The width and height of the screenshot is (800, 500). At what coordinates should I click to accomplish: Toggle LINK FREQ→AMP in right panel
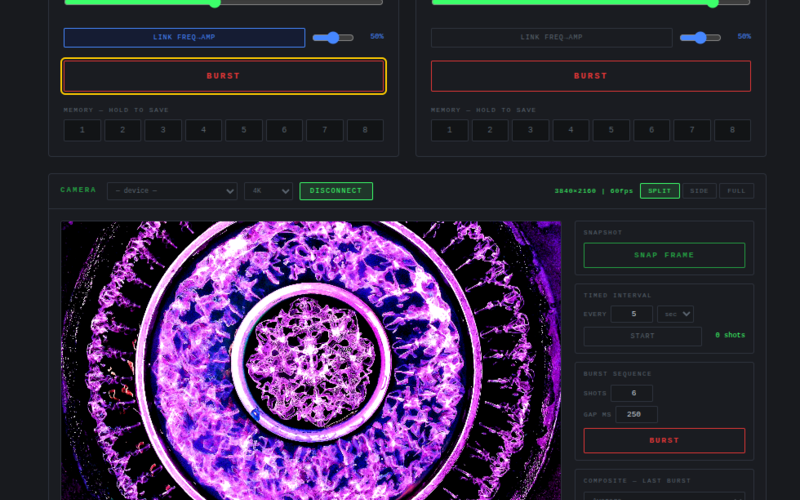pos(552,38)
